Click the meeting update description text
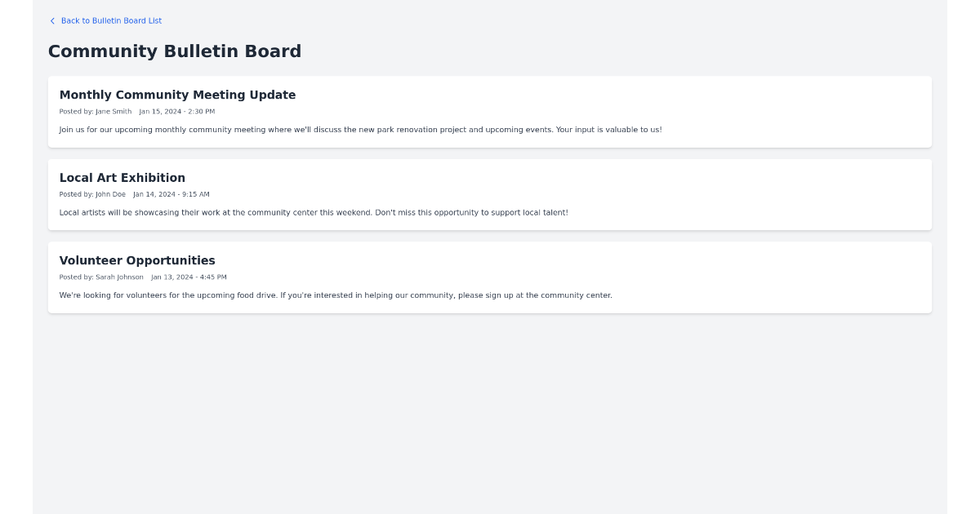980x514 pixels. pyautogui.click(x=359, y=129)
